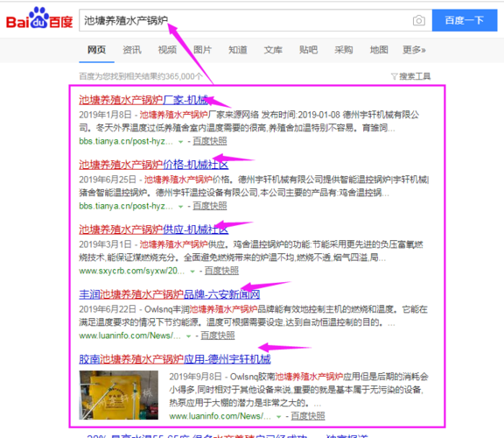The image size is (504, 438).
Task: Click URL www.luaninfo.com of 2019年6月22日 result
Action: tap(129, 336)
